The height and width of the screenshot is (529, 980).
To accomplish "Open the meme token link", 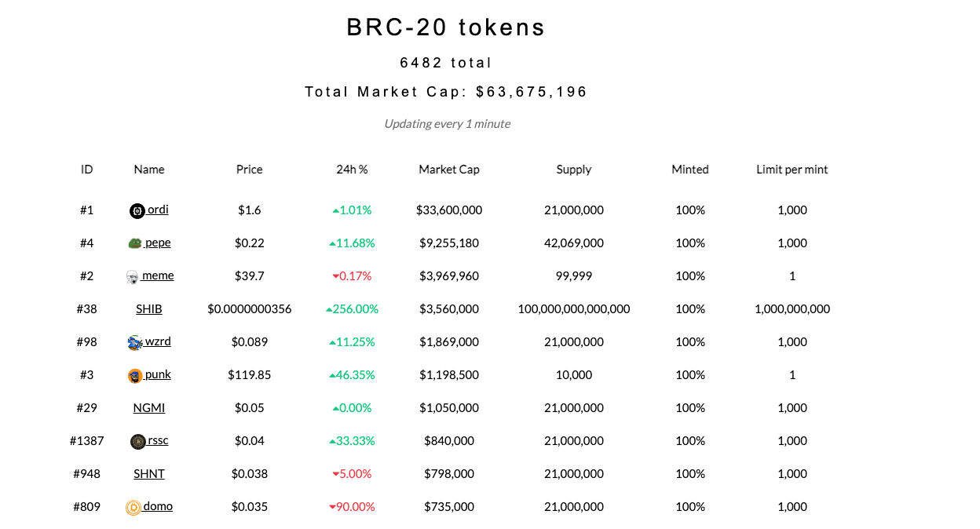I will (x=159, y=275).
